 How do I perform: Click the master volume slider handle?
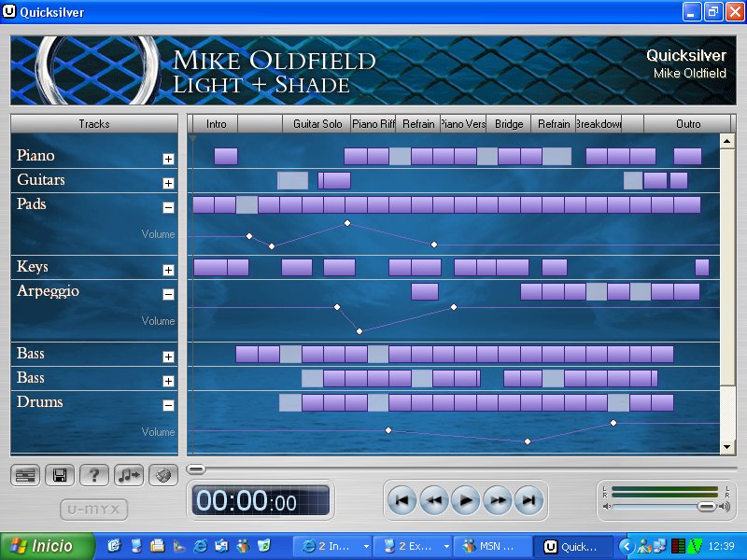[x=706, y=506]
